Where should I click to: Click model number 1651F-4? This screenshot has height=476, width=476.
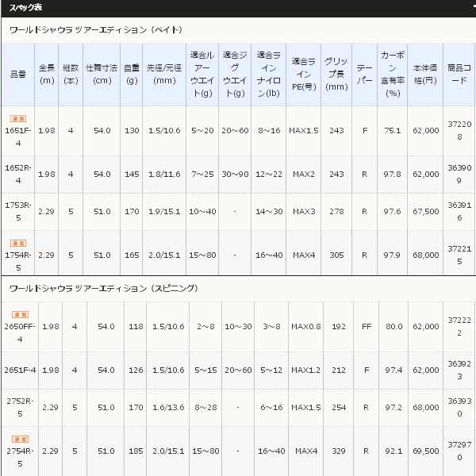point(18,136)
